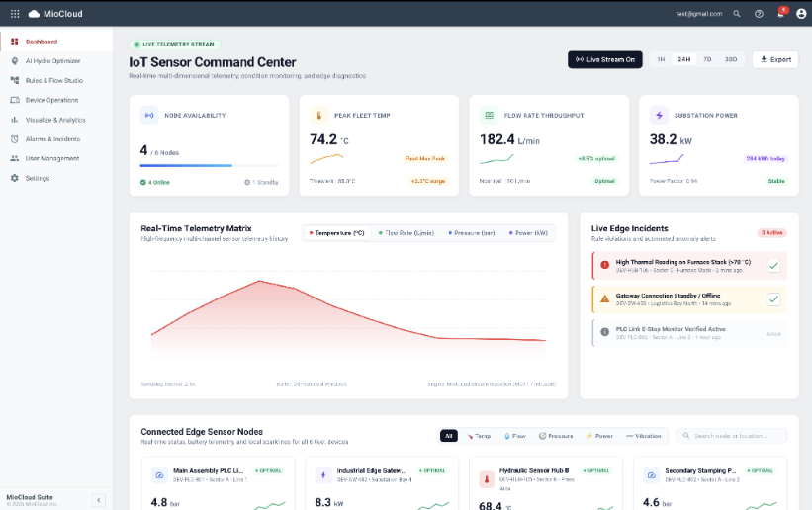Image resolution: width=812 pixels, height=510 pixels.
Task: Open Visualize & Analytics page
Action: click(x=56, y=120)
